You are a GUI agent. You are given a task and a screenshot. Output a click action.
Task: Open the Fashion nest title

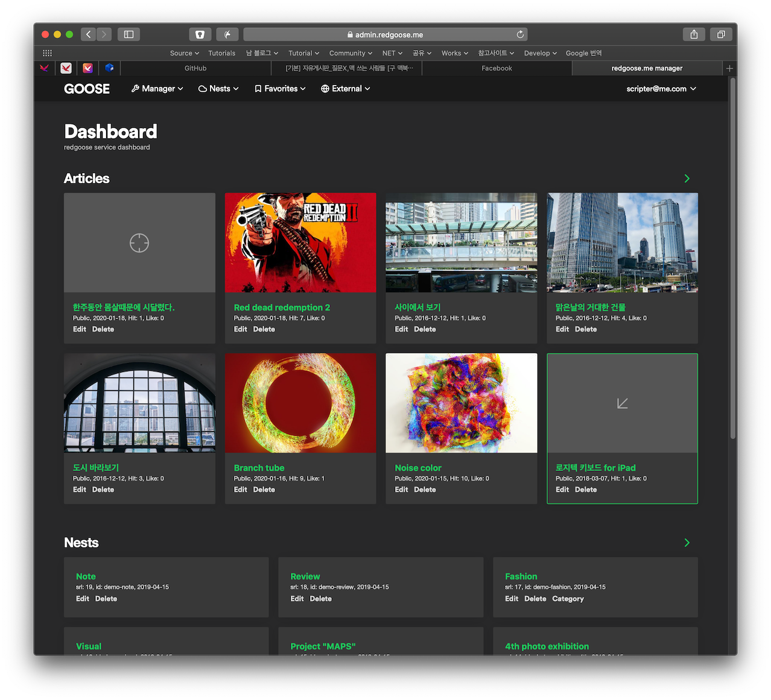[x=521, y=576]
